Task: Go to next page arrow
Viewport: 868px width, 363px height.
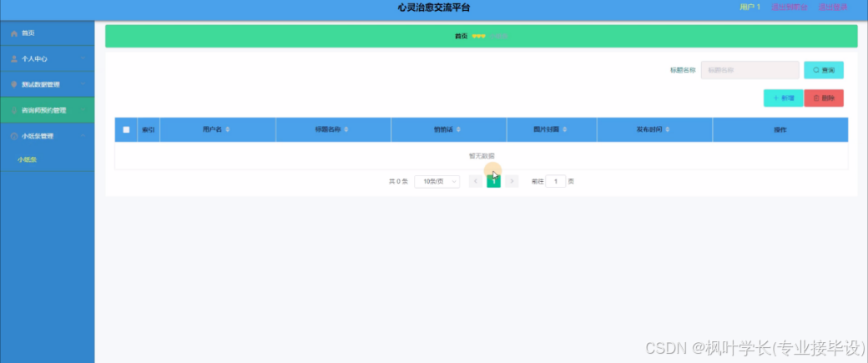Action: tap(512, 181)
